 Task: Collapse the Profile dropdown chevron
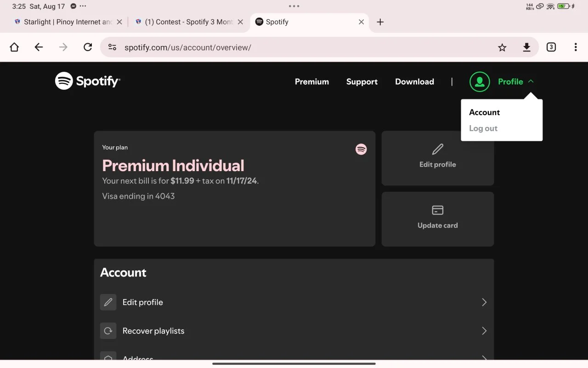(531, 81)
